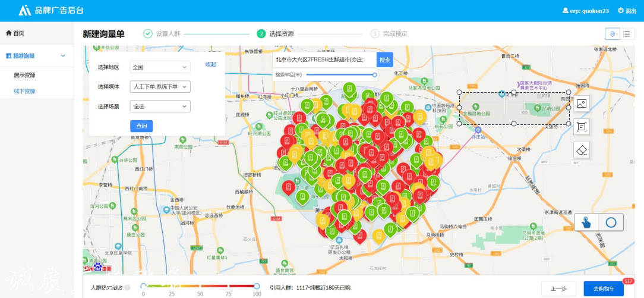Click the user icon beside erp: guokun23
Image resolution: width=644 pixels, height=298 pixels.
[x=565, y=11]
